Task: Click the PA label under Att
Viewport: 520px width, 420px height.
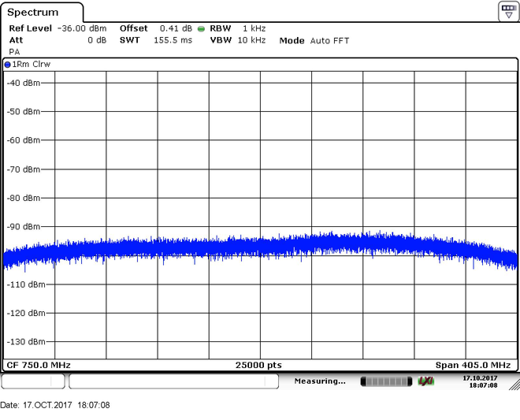Action: [15, 52]
